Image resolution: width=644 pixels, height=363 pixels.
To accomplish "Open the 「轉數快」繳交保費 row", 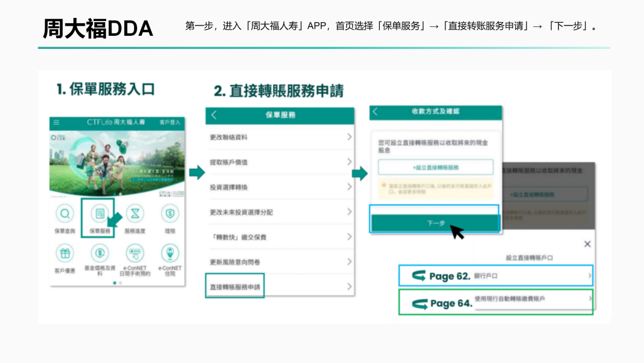I will coord(280,237).
